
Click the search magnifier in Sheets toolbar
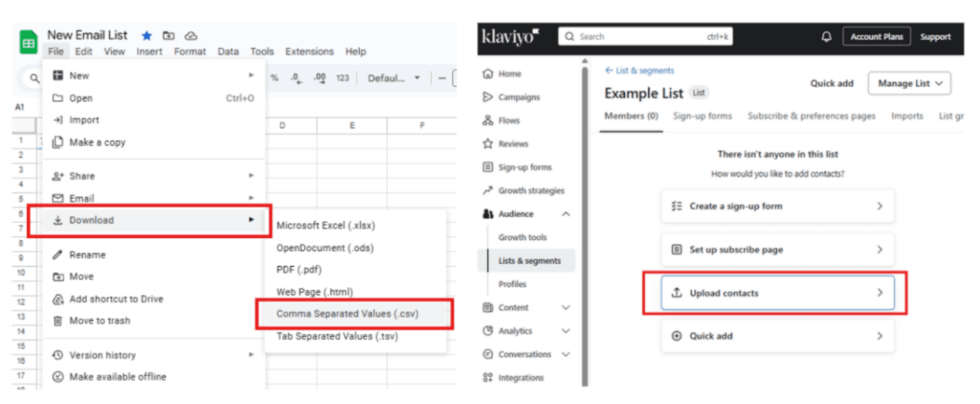pyautogui.click(x=34, y=78)
